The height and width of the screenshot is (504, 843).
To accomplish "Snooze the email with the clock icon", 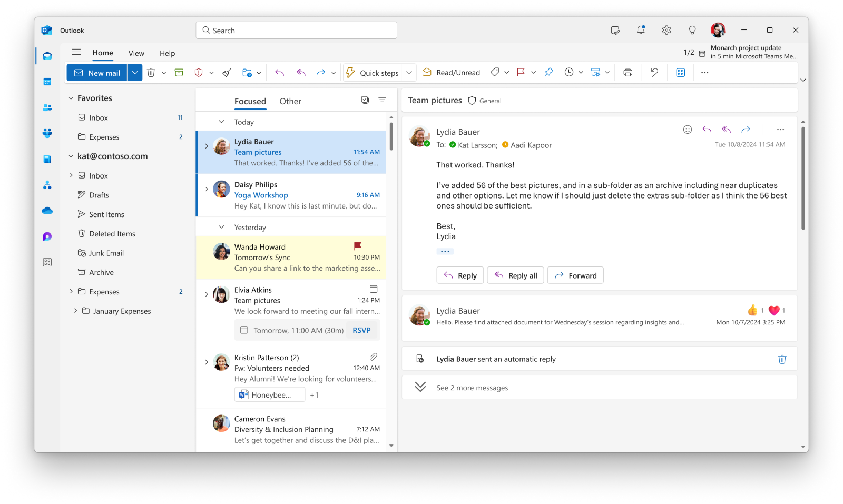I will [x=570, y=72].
